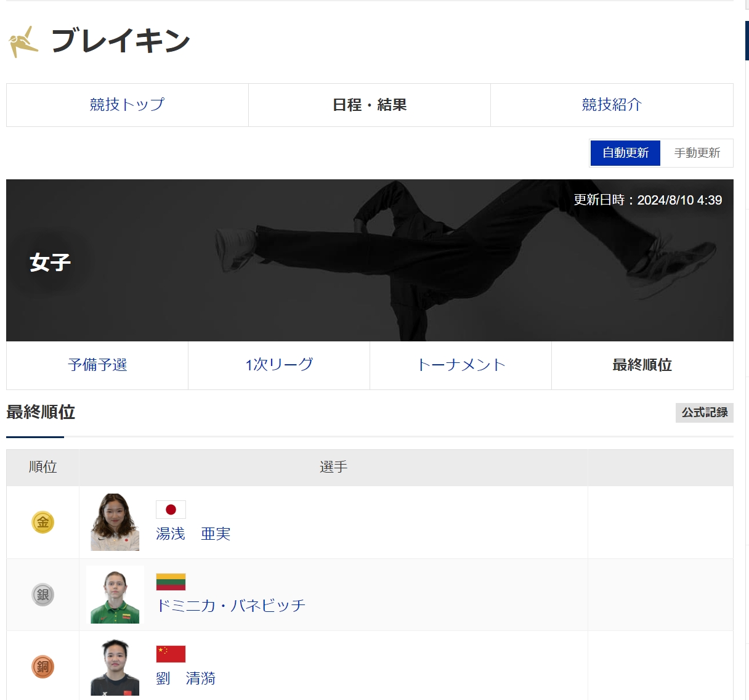Open athlete link 湯浅 亜実
This screenshot has width=749, height=700.
tap(193, 534)
